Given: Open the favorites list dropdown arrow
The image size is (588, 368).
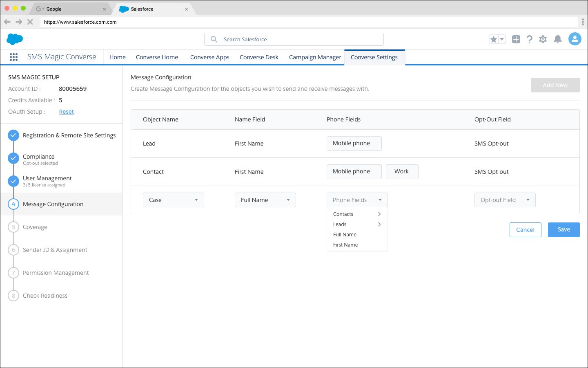Looking at the screenshot, I should [x=502, y=39].
